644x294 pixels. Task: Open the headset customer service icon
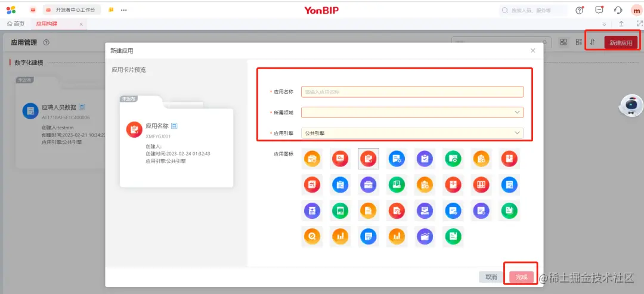coord(618,10)
